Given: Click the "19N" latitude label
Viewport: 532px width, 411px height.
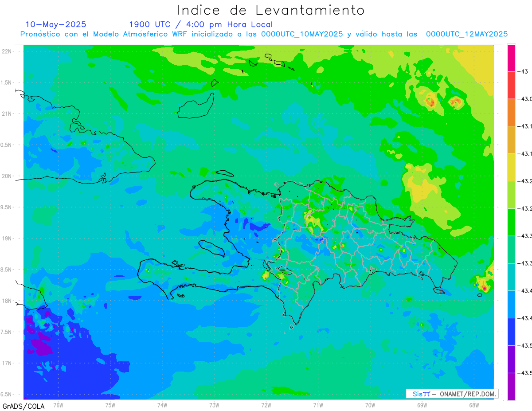Looking at the screenshot, I should (7, 238).
